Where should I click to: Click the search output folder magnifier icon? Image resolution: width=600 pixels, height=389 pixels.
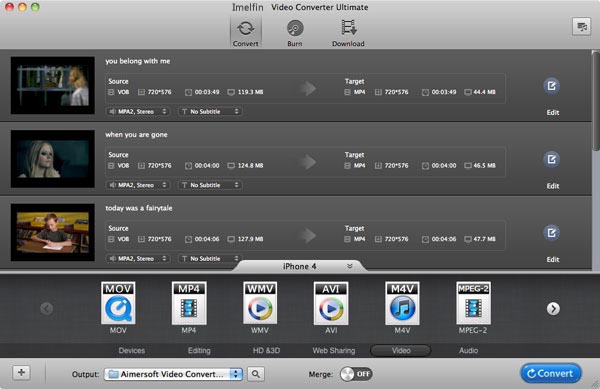point(256,374)
